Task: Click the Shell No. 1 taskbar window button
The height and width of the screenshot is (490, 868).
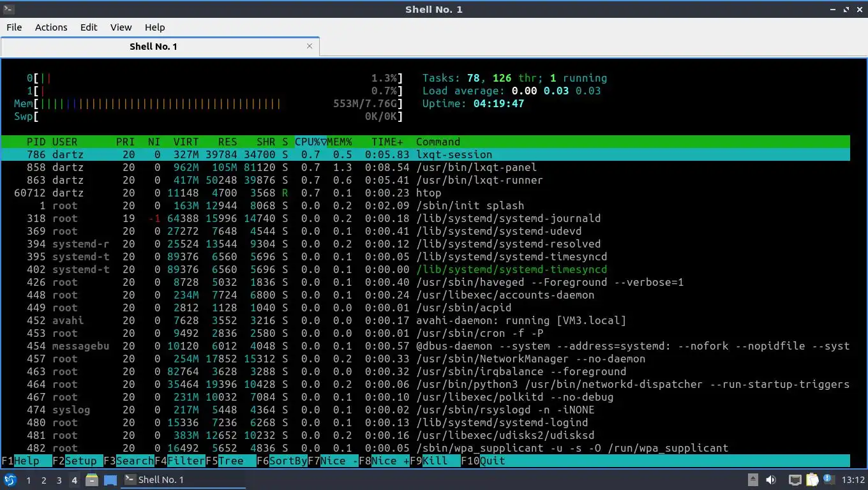Action: (x=183, y=480)
